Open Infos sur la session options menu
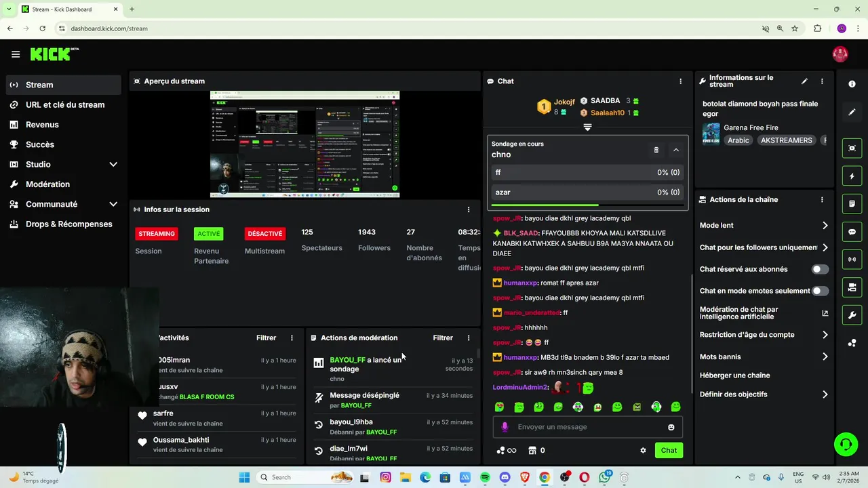Screen dimensions: 868x488 click(468, 209)
